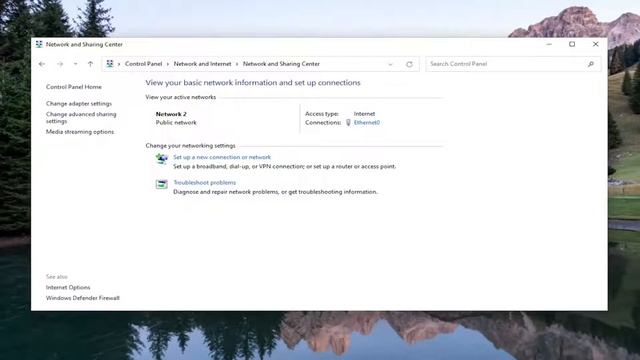This screenshot has height=360, width=640.
Task: Close the Network and Sharing Center window
Action: [x=596, y=44]
